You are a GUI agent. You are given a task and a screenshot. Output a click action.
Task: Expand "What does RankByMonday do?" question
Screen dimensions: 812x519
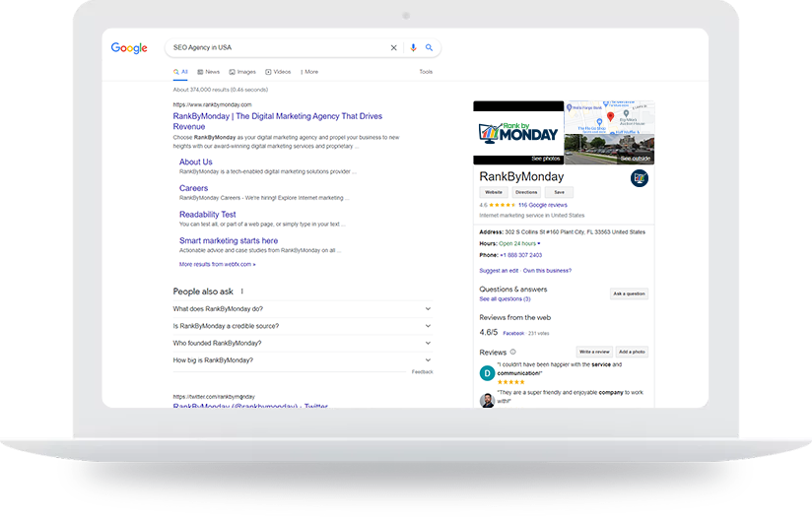tap(428, 308)
